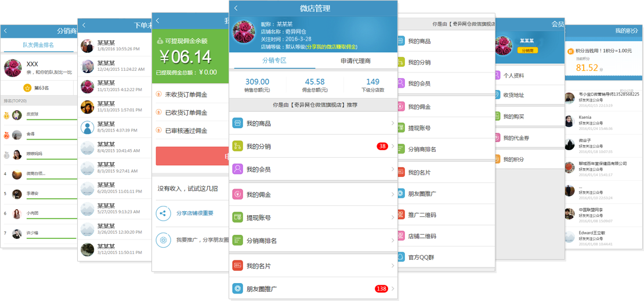Click the 官方QQ群 icon
The image size is (644, 301).
click(x=401, y=257)
